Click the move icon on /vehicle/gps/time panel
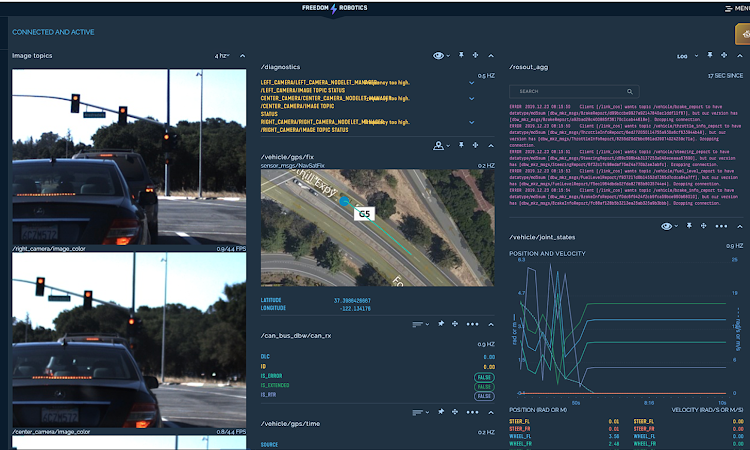This screenshot has height=450, width=750. 455,412
